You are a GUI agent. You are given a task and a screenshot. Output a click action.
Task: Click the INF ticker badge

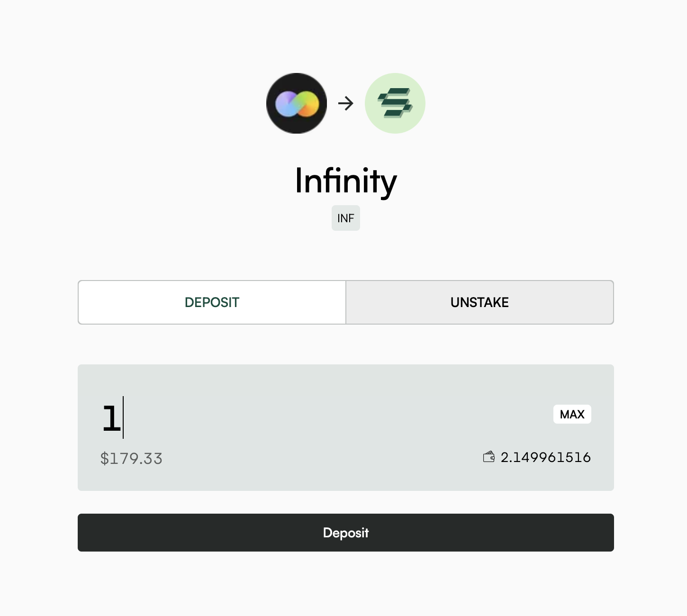click(346, 218)
